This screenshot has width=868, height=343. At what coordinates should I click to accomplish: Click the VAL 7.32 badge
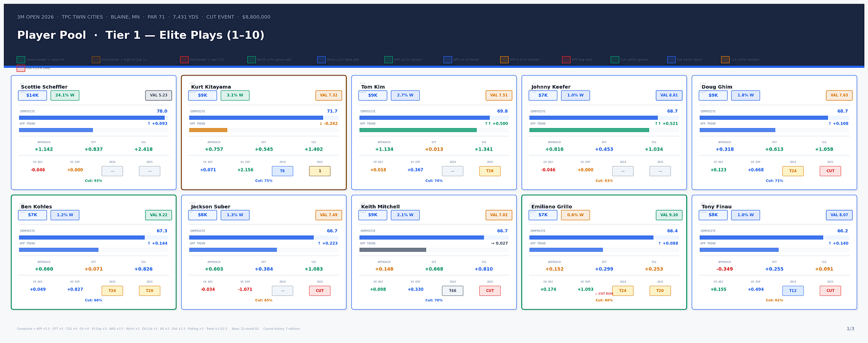(328, 95)
